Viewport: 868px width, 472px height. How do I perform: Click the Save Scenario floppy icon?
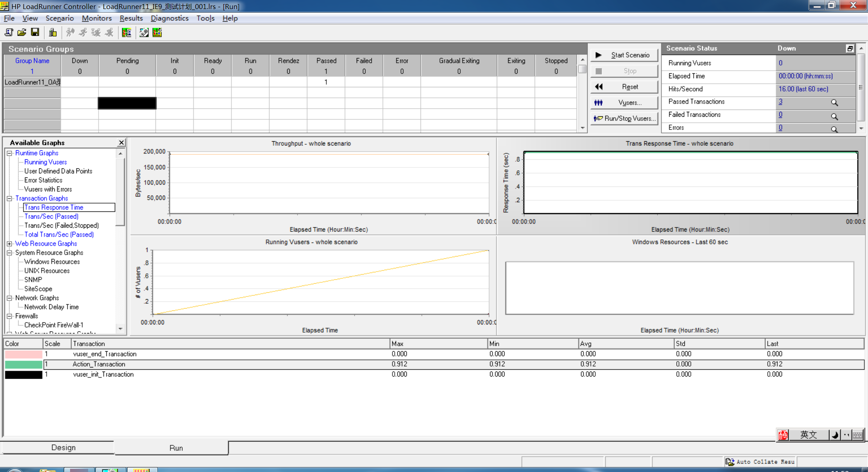coord(35,32)
